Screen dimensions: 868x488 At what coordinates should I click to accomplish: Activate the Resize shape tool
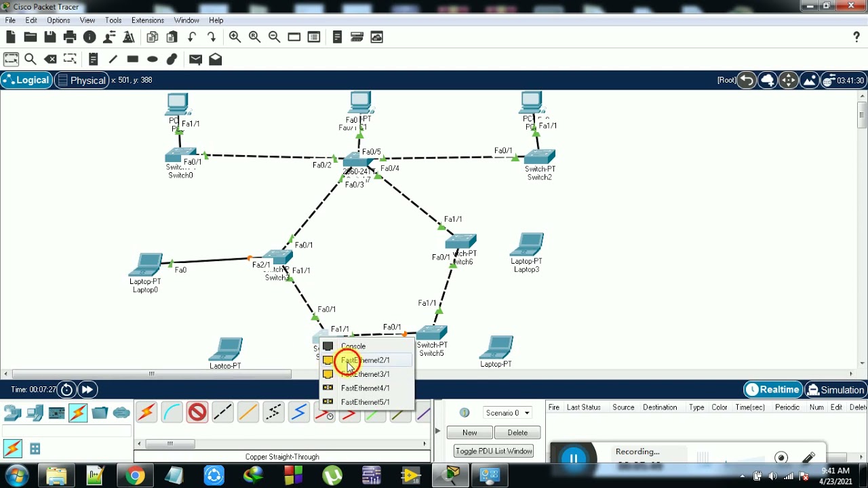70,60
